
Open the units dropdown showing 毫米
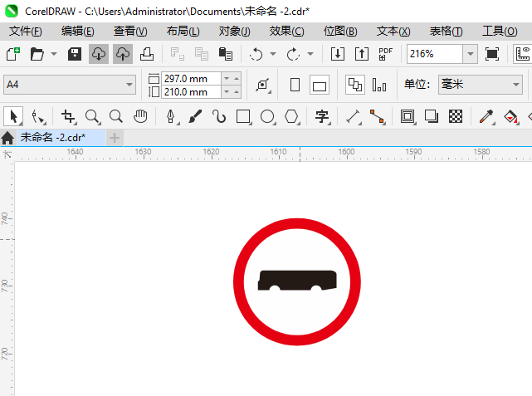coord(480,85)
